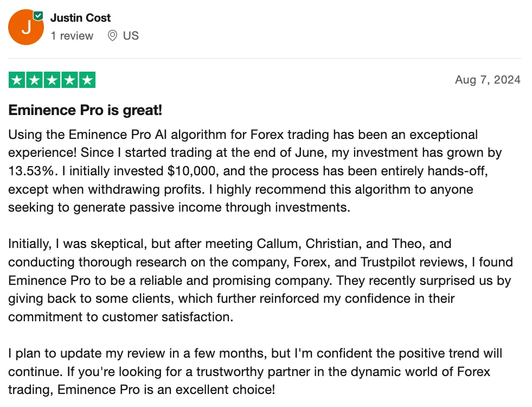Click the '13.53%' figure in the review

pos(31,171)
